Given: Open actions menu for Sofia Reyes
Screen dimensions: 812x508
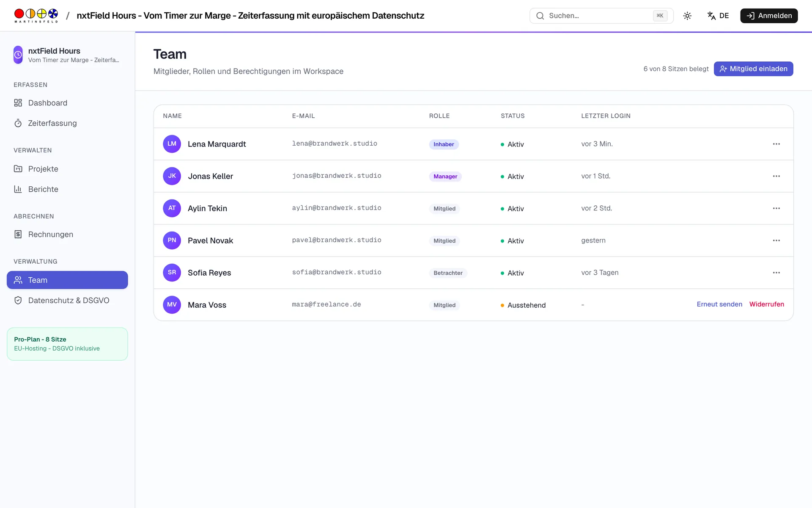Looking at the screenshot, I should tap(776, 273).
